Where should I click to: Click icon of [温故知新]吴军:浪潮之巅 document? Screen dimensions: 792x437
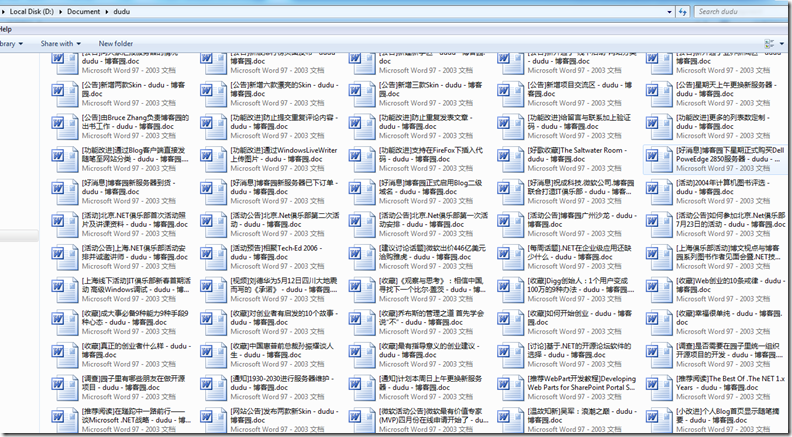click(510, 420)
